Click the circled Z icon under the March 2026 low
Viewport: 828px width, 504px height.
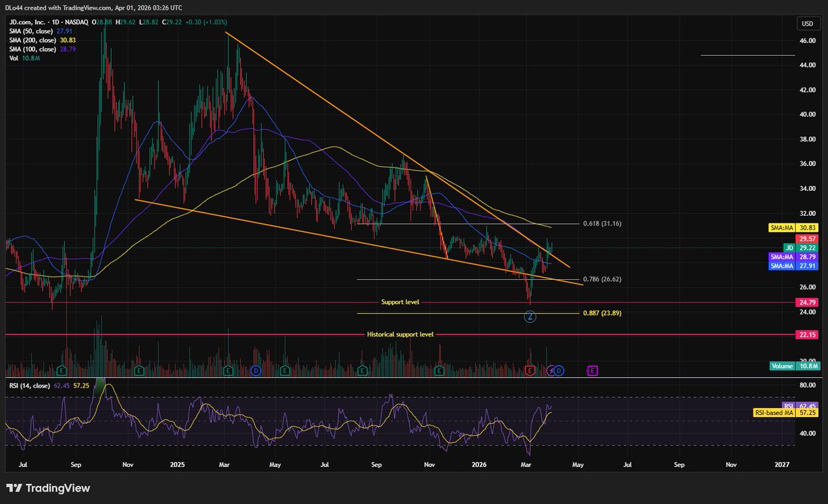click(530, 316)
